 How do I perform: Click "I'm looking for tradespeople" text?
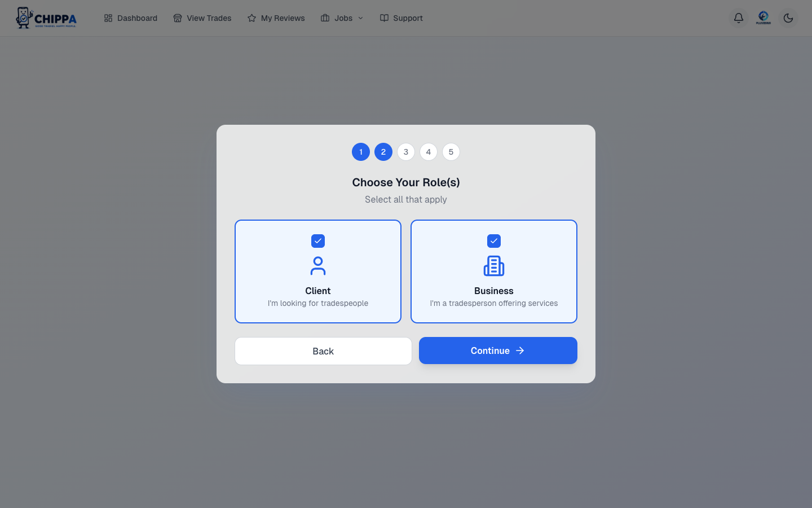pos(318,303)
